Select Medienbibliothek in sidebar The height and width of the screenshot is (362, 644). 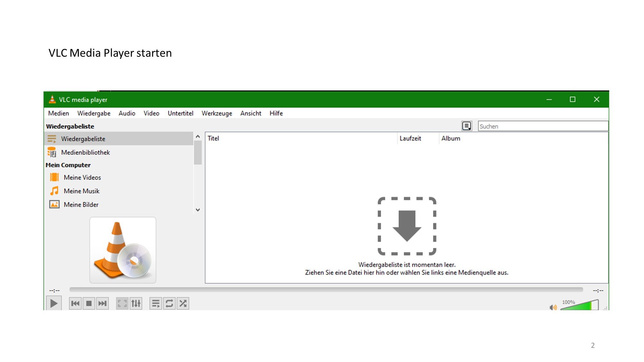click(85, 153)
